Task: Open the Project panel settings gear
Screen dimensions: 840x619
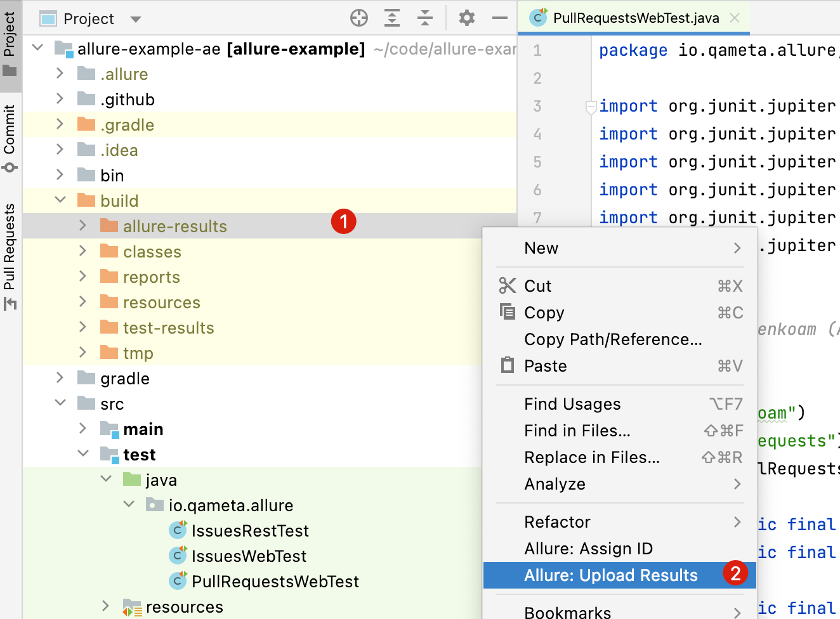Action: [467, 18]
